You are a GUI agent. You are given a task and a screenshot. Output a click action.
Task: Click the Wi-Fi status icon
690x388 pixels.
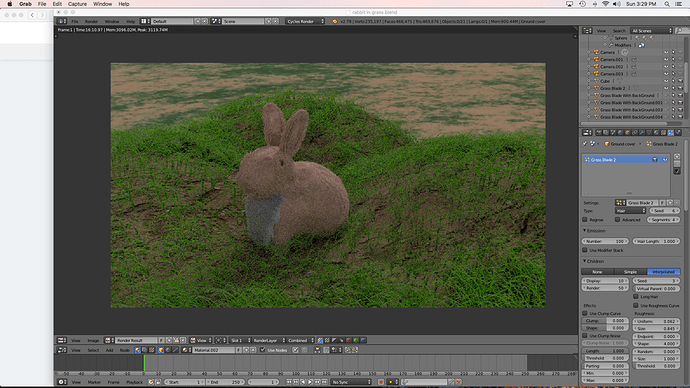coord(606,4)
